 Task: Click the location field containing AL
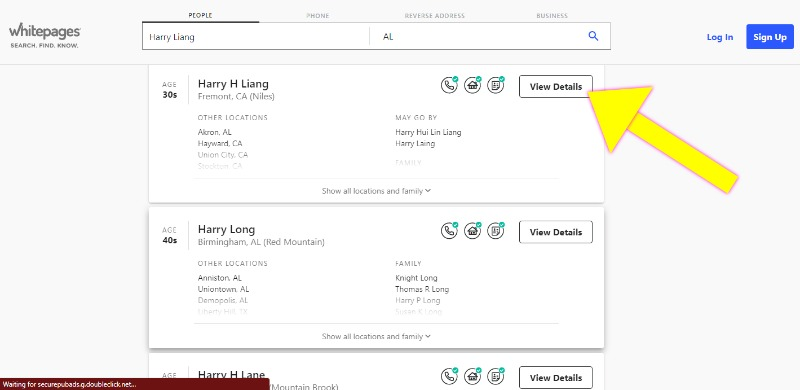coord(478,37)
